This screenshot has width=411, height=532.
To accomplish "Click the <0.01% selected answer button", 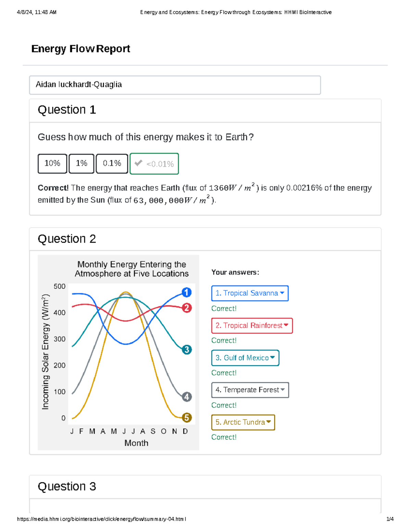I will pos(154,163).
